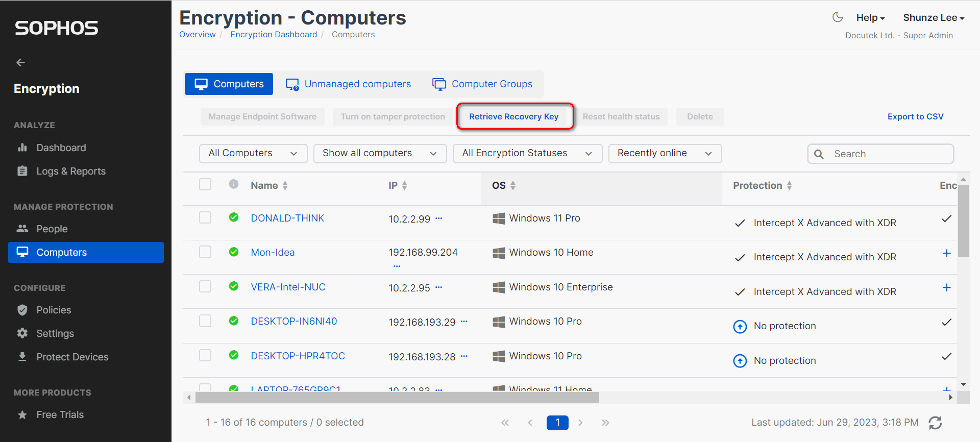Image resolution: width=980 pixels, height=442 pixels.
Task: Click into the Search field
Action: point(880,154)
